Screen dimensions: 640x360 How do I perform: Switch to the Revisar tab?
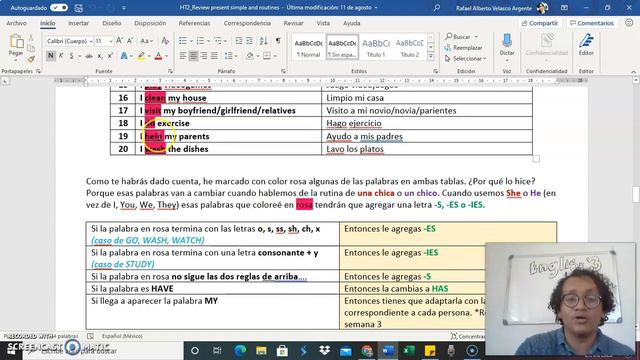(293, 23)
